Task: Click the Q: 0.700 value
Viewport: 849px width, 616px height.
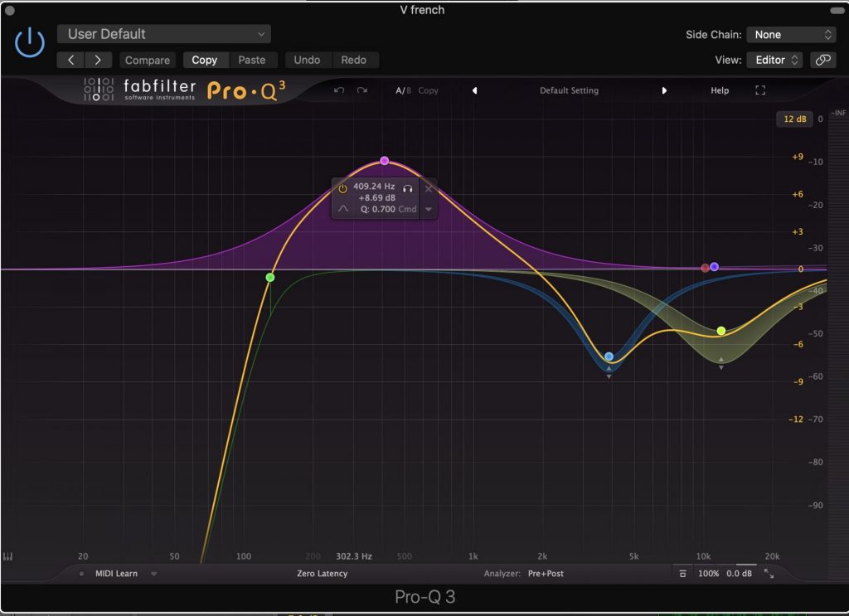Action: (378, 210)
